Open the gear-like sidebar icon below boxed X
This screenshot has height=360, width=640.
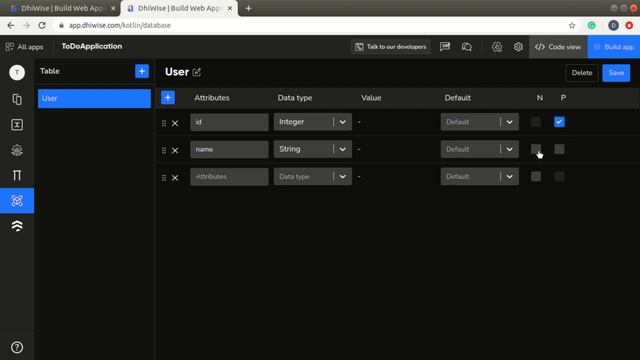[17, 150]
